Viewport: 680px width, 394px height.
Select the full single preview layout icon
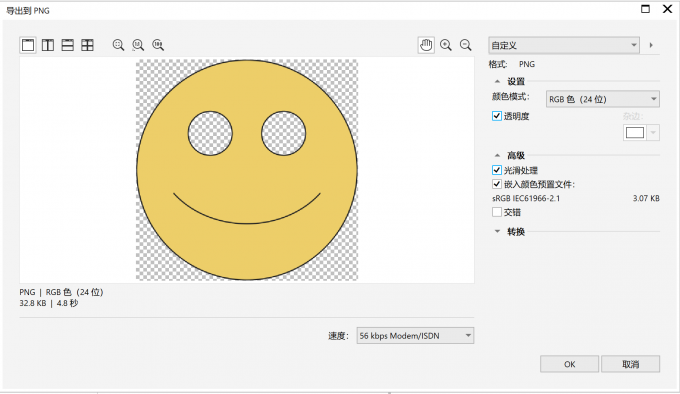pyautogui.click(x=28, y=45)
